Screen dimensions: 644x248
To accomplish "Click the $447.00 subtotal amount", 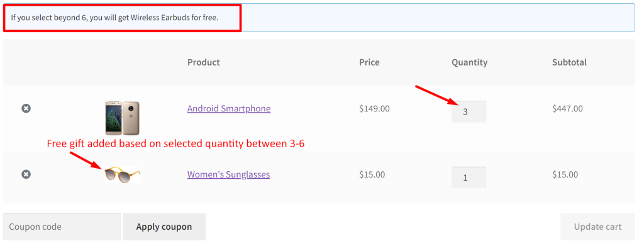I will [568, 108].
